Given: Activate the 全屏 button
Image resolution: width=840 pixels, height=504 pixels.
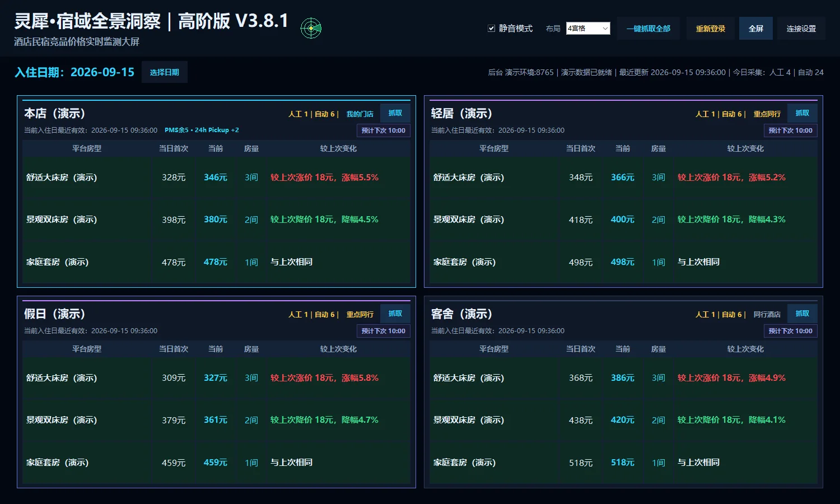Looking at the screenshot, I should pyautogui.click(x=756, y=29).
